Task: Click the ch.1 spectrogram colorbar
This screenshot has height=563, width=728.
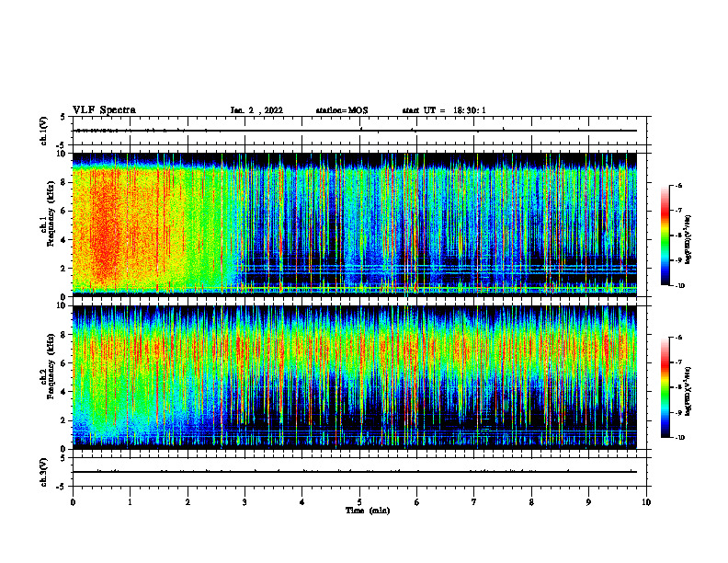Action: pos(665,236)
